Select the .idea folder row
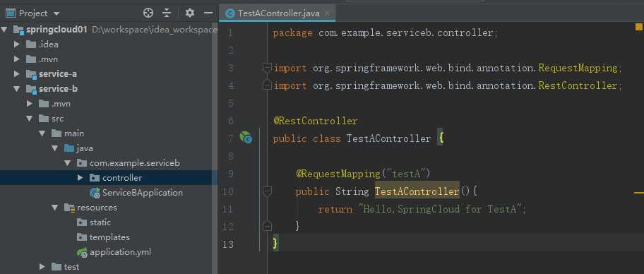This screenshot has height=274, width=644. pos(109,44)
